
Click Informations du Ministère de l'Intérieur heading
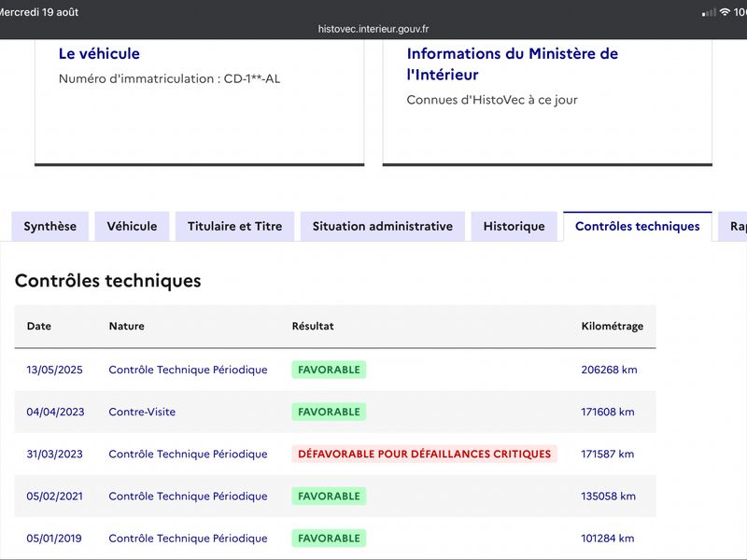click(512, 64)
